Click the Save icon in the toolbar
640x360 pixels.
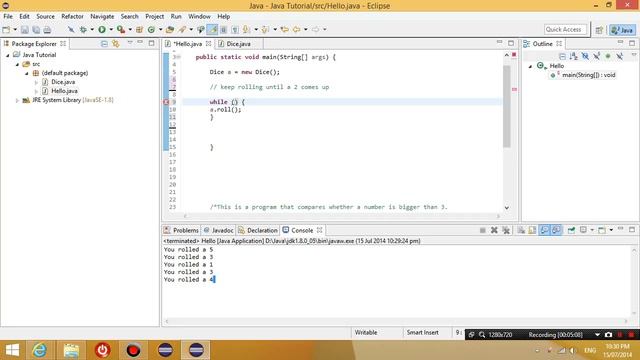tap(24, 30)
